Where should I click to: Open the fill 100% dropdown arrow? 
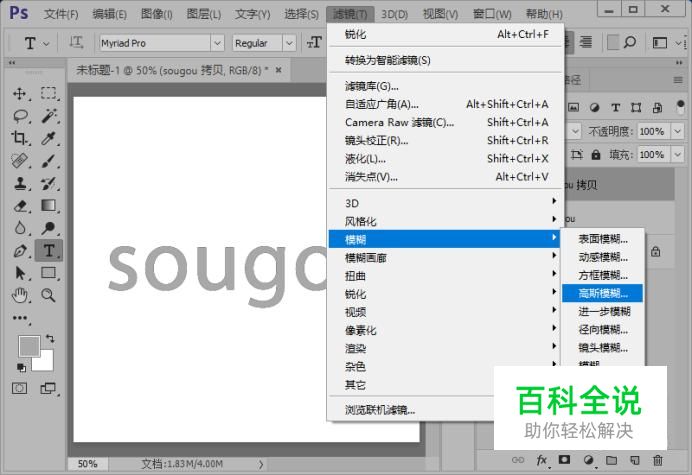(677, 155)
